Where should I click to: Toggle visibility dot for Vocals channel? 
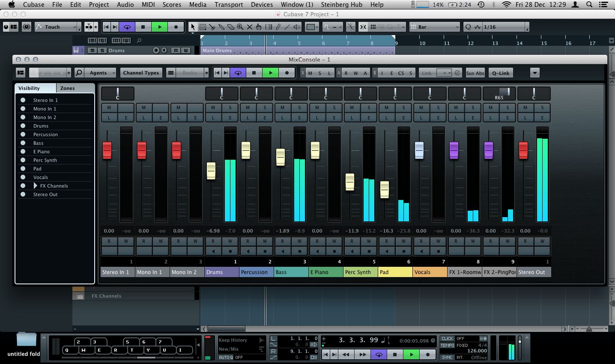tap(23, 177)
